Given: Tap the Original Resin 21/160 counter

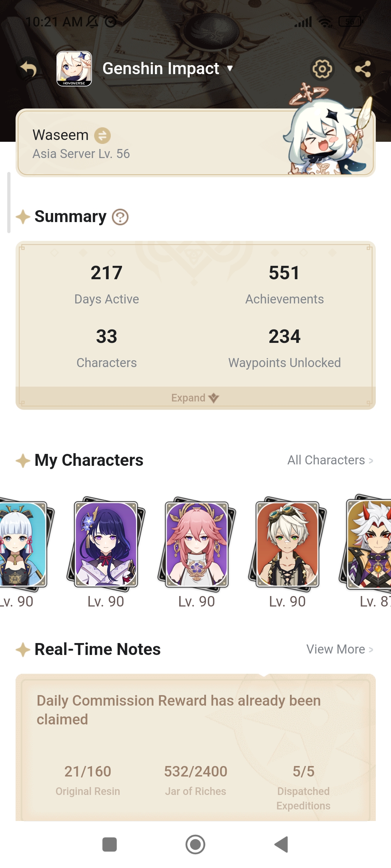Looking at the screenshot, I should 88,780.
